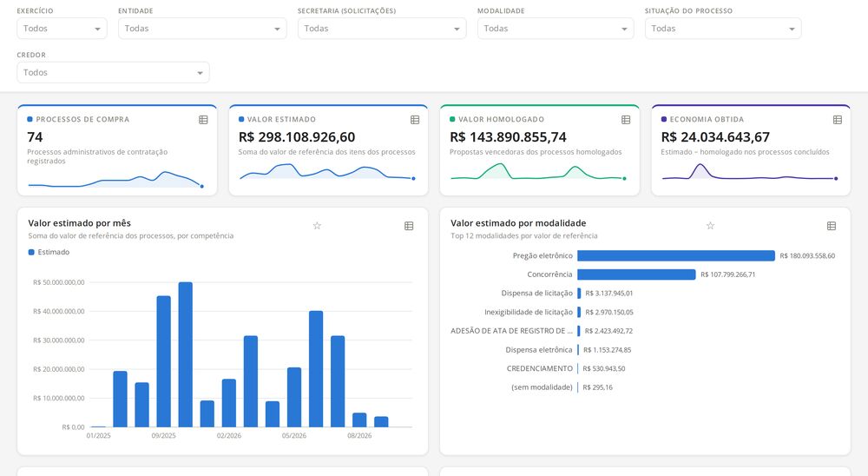
Task: Open the Modalidade filter dropdown
Action: point(556,29)
